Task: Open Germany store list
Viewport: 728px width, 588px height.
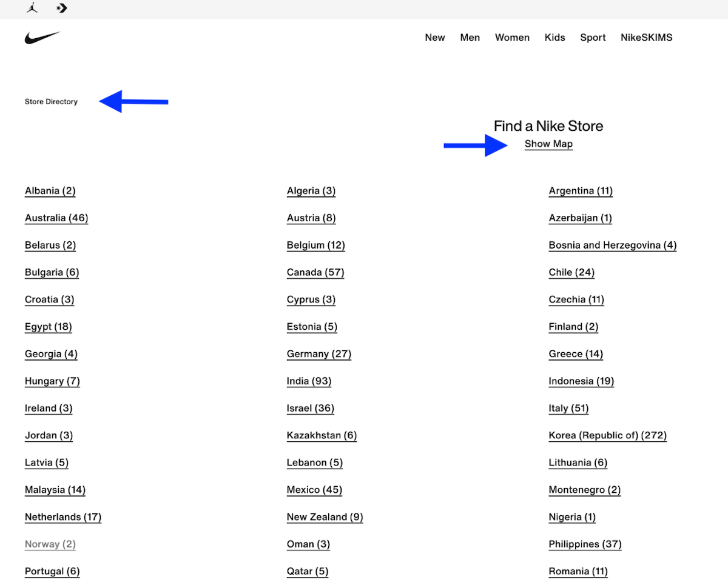Action: [319, 353]
